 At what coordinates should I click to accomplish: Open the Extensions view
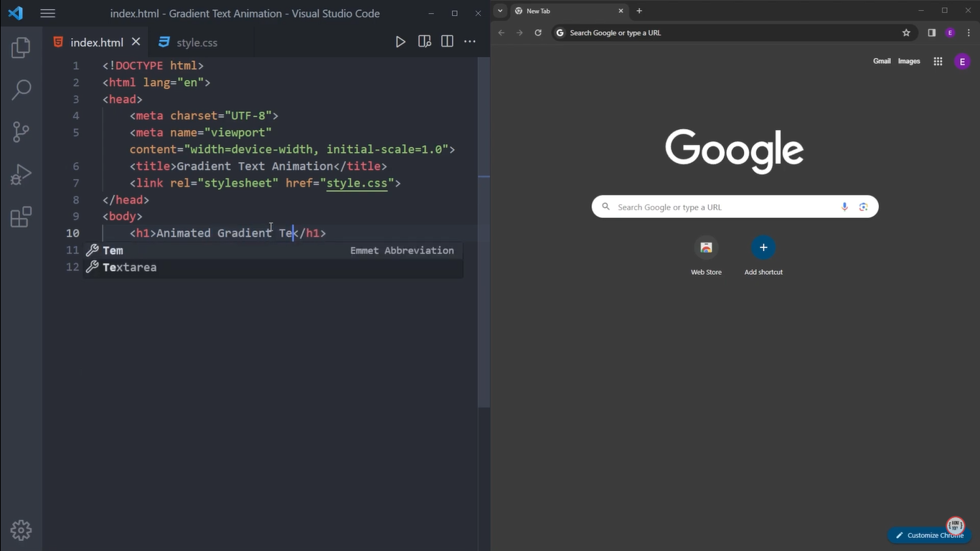pyautogui.click(x=20, y=215)
